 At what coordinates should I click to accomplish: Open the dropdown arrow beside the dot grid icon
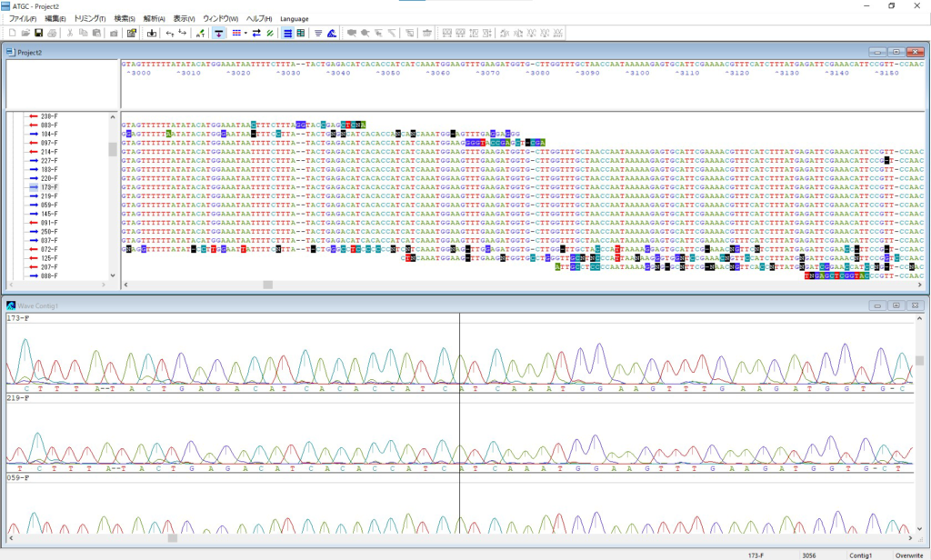[245, 34]
